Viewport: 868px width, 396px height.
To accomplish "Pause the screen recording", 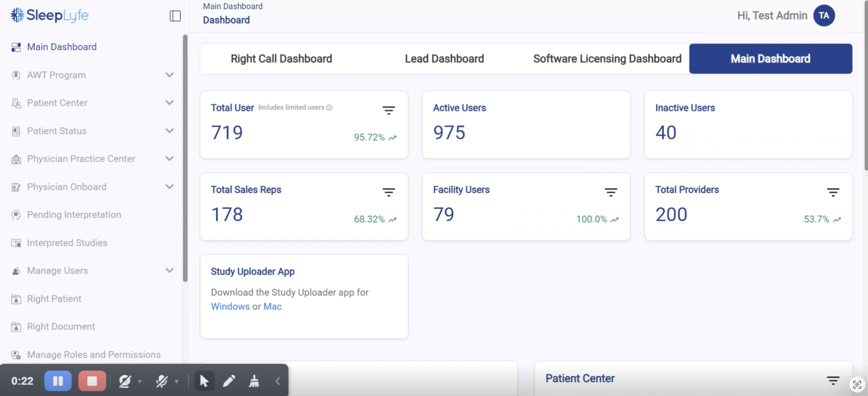I will [58, 381].
